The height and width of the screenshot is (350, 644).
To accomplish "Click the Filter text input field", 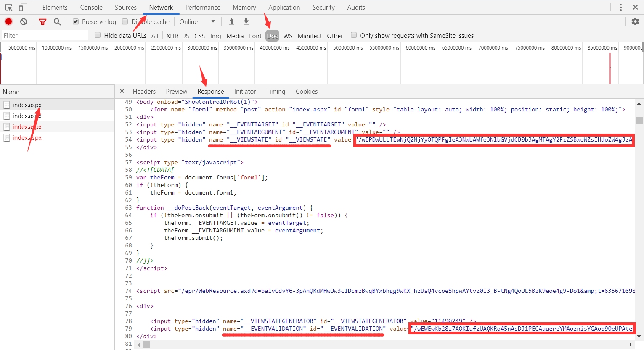I will pos(45,36).
